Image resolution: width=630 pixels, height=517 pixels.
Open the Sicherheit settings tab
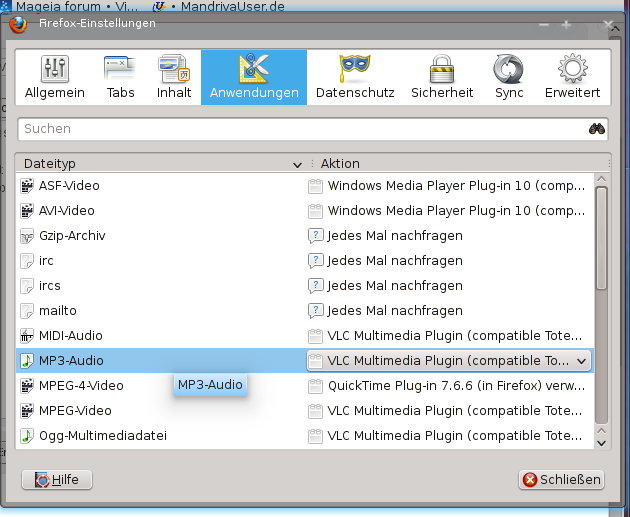442,77
